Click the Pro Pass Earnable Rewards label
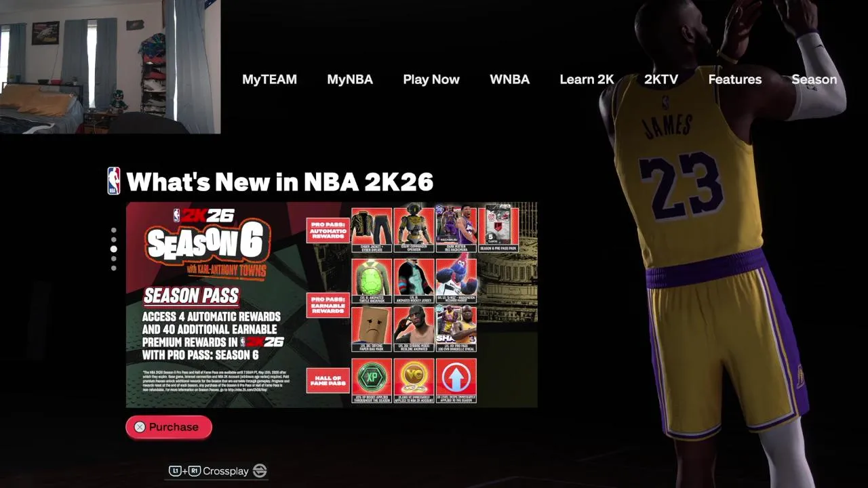 click(328, 304)
